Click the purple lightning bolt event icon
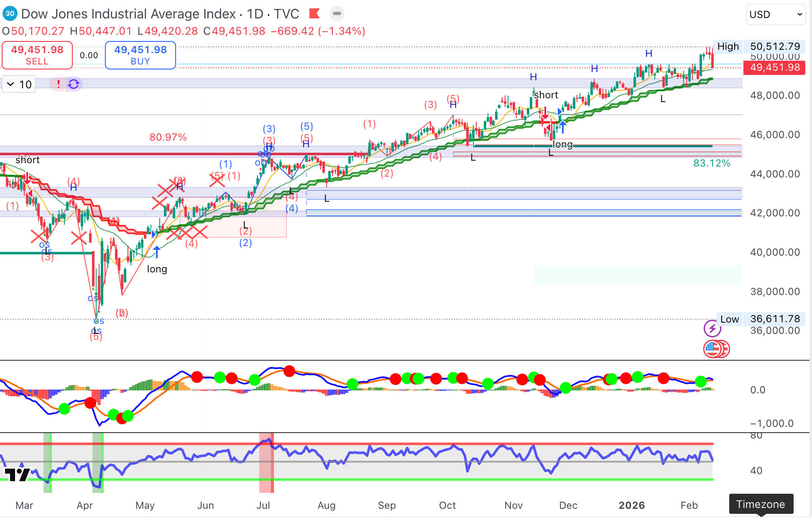Image resolution: width=812 pixels, height=518 pixels. pyautogui.click(x=712, y=328)
